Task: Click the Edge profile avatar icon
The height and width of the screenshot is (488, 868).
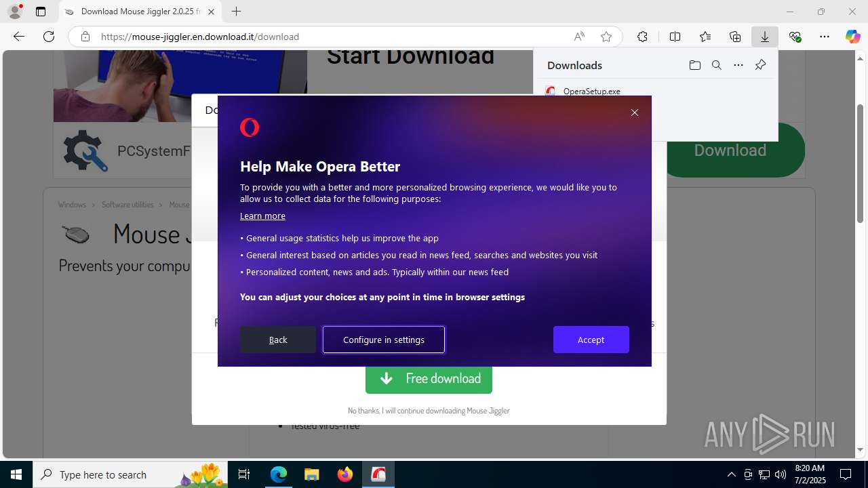Action: [x=14, y=12]
